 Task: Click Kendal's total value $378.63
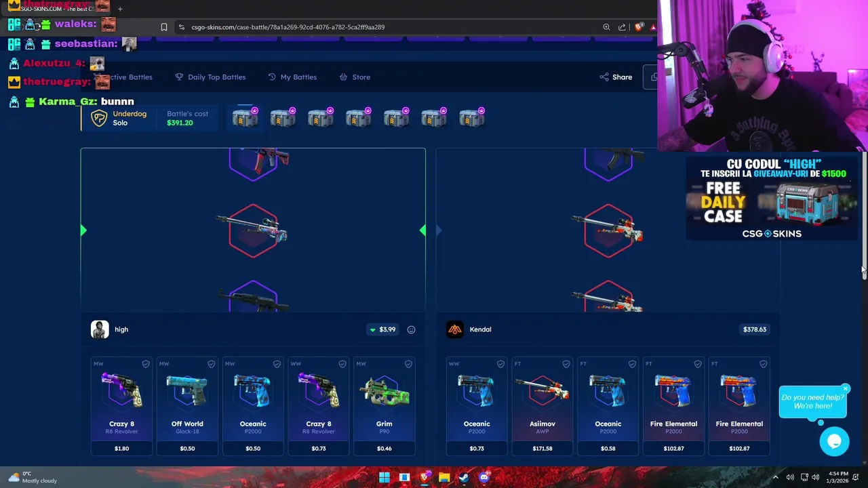coord(755,329)
